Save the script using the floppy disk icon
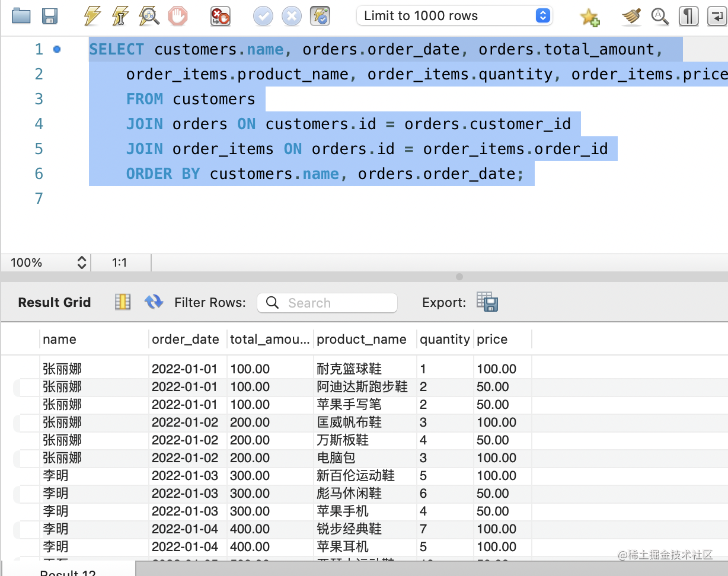728x576 pixels. pyautogui.click(x=50, y=16)
